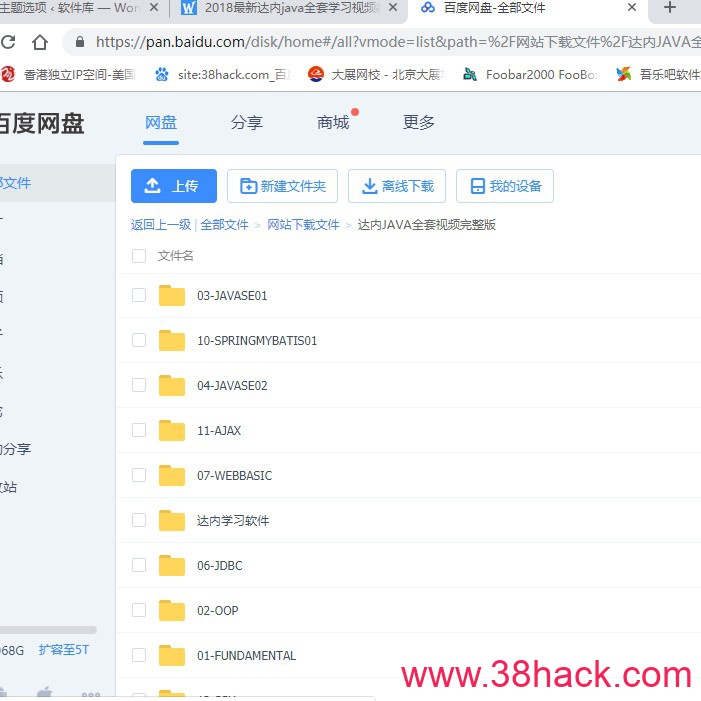701x701 pixels.
Task: Check the 达内学习软件 checkbox
Action: click(x=139, y=520)
